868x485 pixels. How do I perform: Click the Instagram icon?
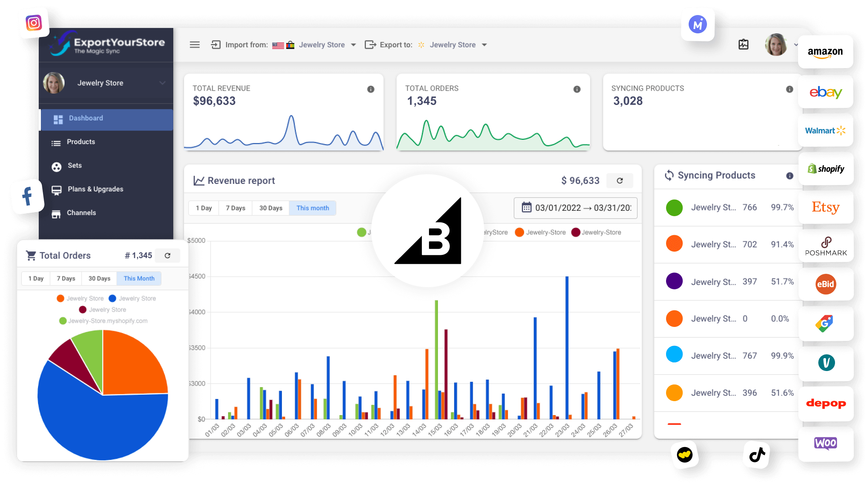pyautogui.click(x=34, y=23)
